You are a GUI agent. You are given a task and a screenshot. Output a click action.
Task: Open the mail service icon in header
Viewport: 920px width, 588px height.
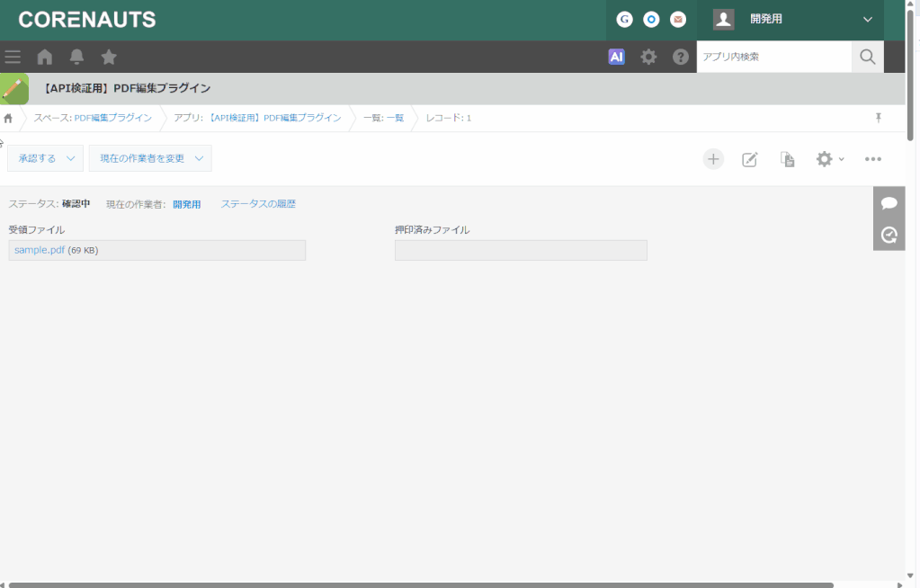(678, 20)
